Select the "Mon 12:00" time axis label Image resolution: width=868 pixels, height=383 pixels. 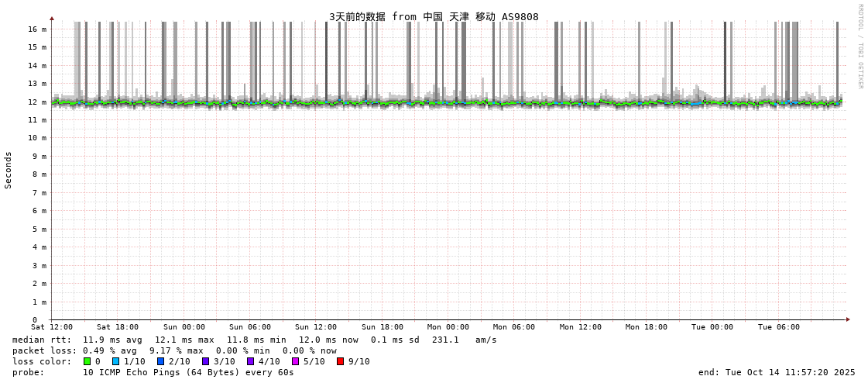581,327
